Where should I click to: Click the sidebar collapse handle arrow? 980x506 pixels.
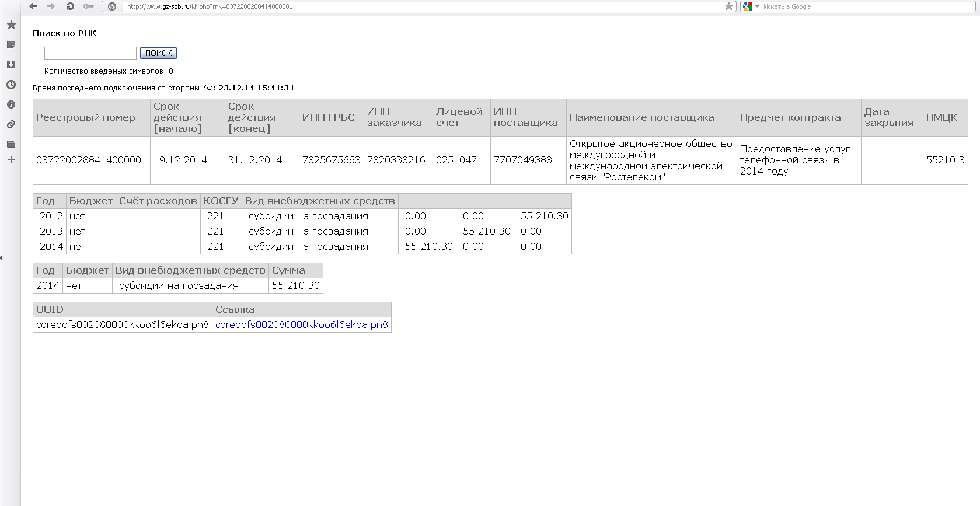(x=1, y=257)
